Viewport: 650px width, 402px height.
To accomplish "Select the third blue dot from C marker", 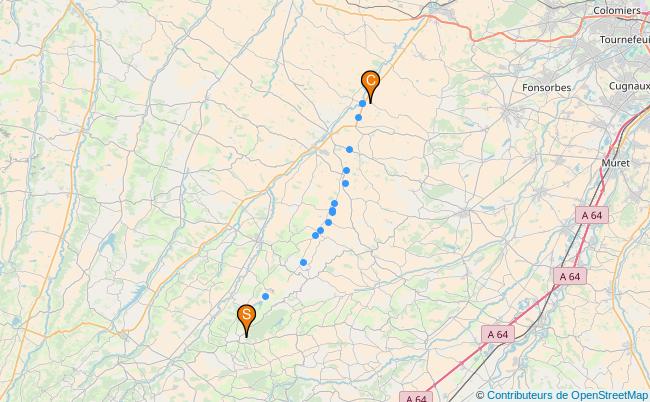I will (349, 149).
